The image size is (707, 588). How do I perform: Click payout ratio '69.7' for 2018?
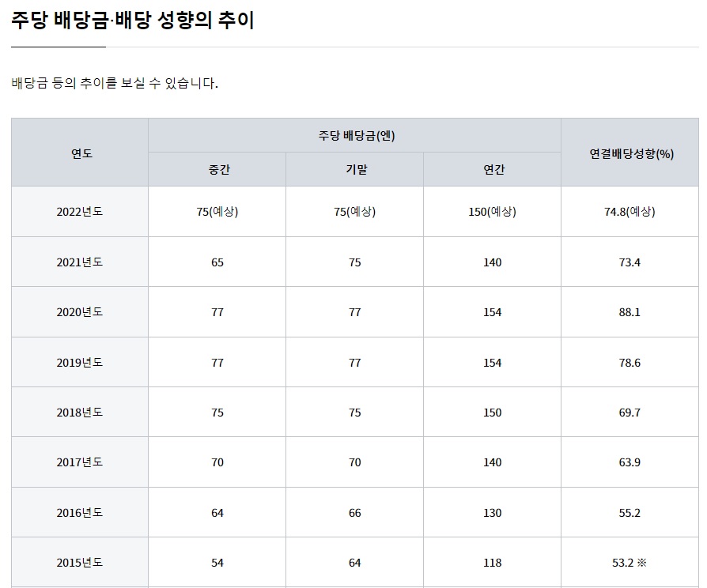629,413
